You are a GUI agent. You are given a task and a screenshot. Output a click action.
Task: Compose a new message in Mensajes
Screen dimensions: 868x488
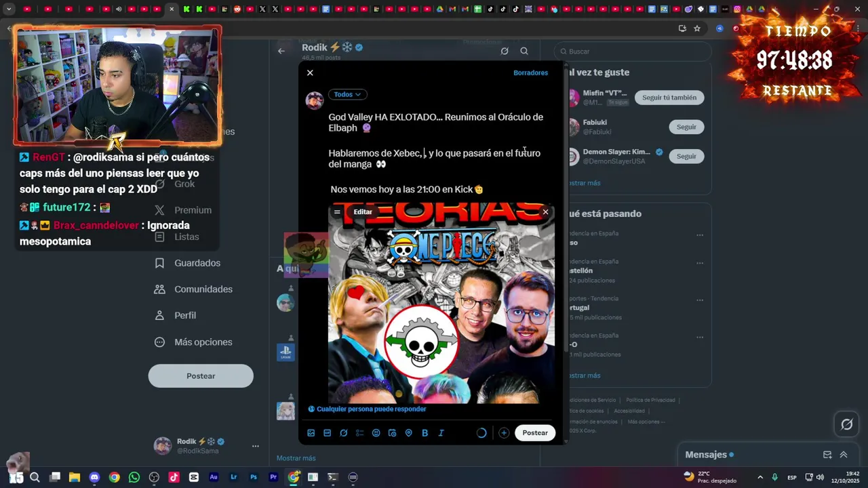pyautogui.click(x=827, y=455)
